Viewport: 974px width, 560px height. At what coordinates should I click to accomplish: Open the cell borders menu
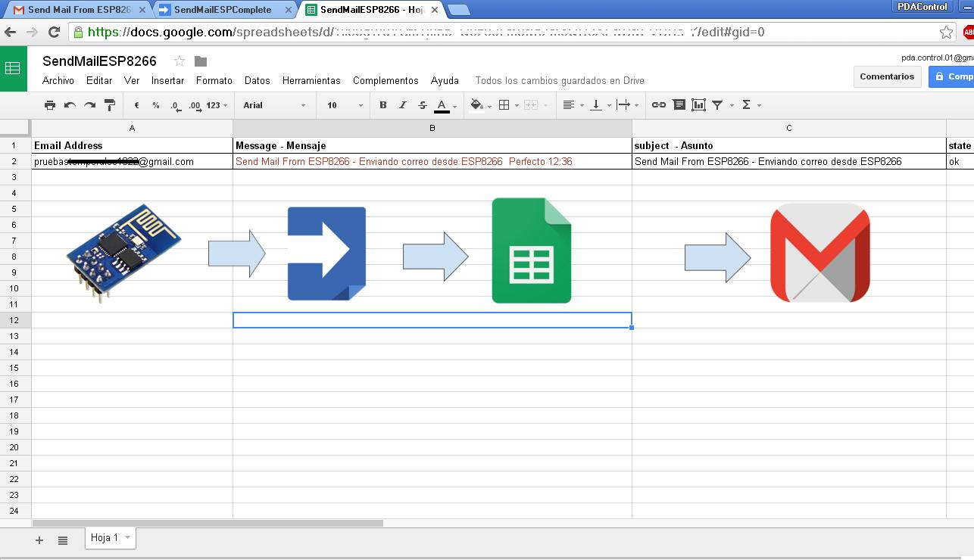point(507,105)
